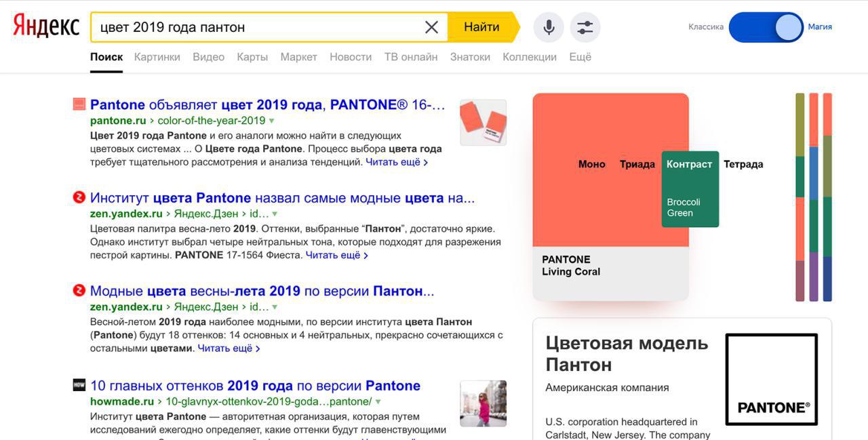The height and width of the screenshot is (440, 868).
Task: Open the woman in pink coat thumbnail
Action: pos(484,403)
